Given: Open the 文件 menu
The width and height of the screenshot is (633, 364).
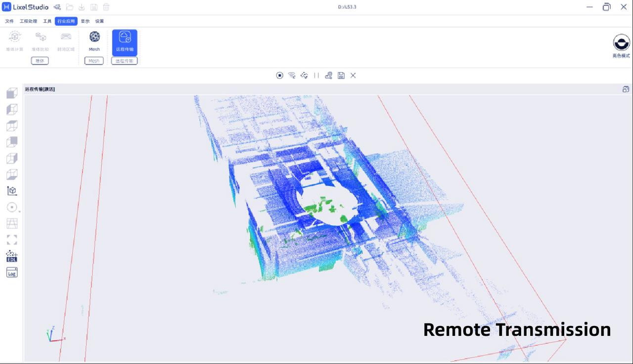Looking at the screenshot, I should (9, 21).
